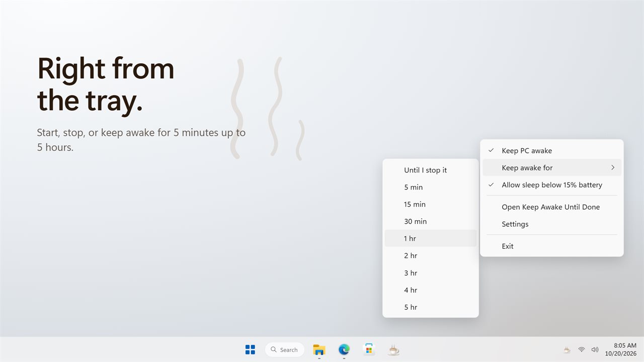Screen dimensions: 644x362
Task: Click the Wi-Fi network tray icon
Action: tap(581, 349)
